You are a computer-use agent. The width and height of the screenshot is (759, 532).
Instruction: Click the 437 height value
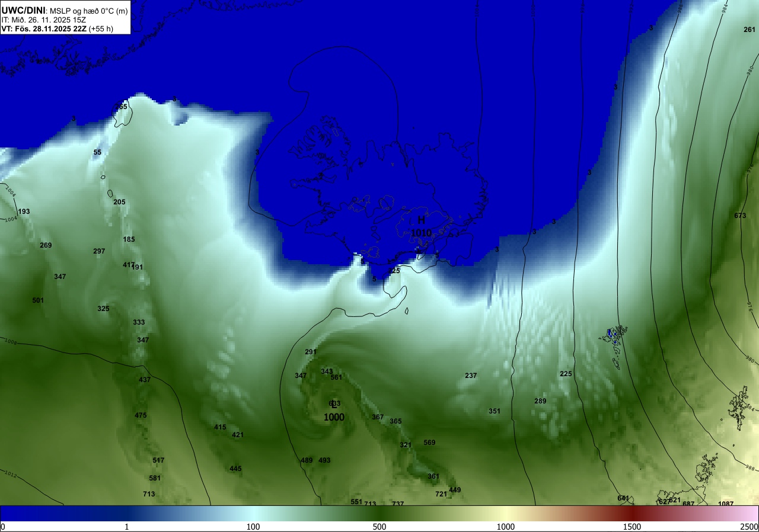coord(145,380)
